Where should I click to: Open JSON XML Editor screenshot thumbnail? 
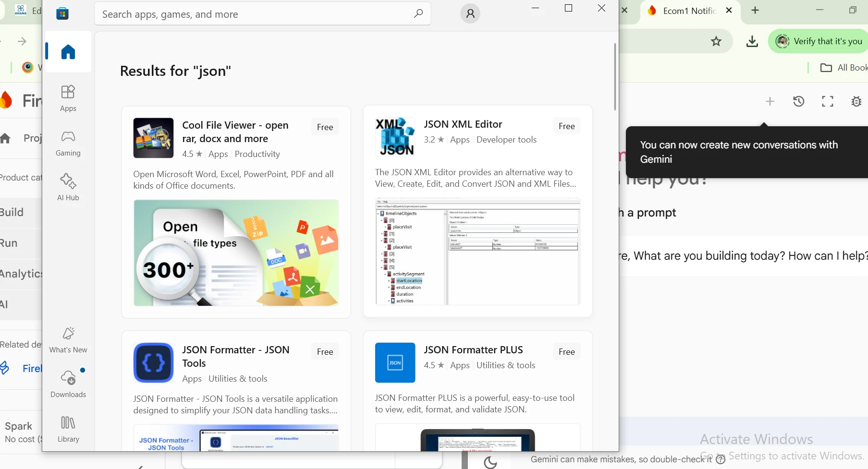(x=478, y=252)
